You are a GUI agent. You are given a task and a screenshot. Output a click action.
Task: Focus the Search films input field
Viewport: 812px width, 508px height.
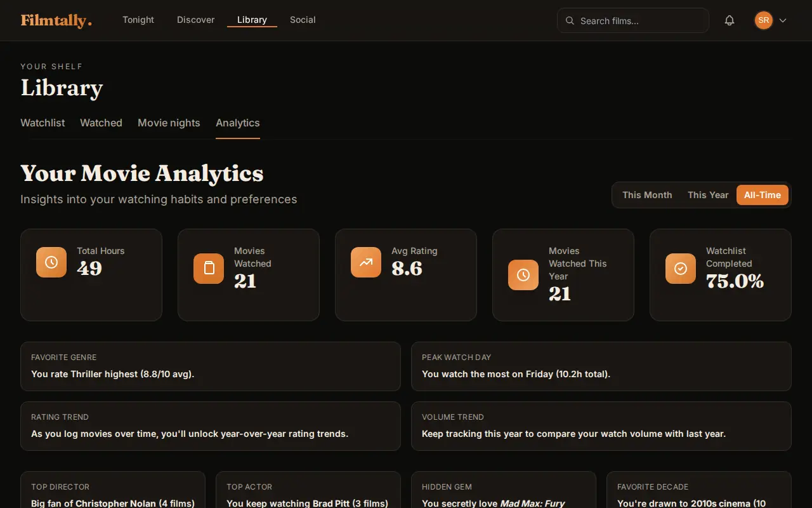click(633, 20)
